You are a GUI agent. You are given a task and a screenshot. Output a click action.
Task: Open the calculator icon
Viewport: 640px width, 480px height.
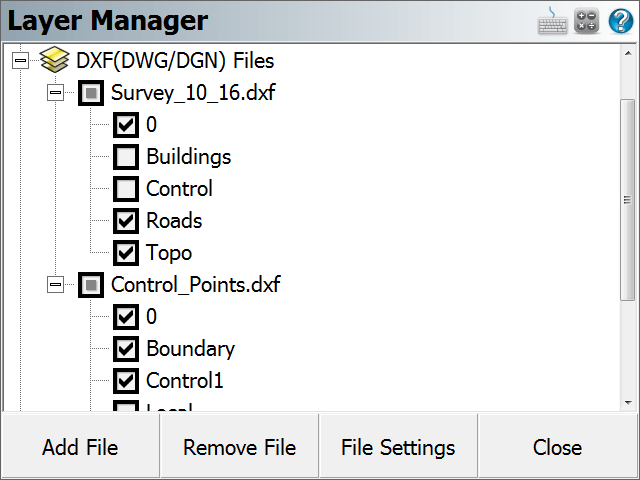pyautogui.click(x=587, y=20)
